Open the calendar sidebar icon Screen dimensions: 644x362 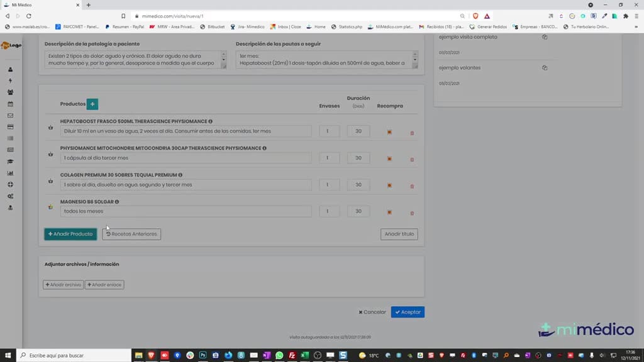[x=10, y=104]
